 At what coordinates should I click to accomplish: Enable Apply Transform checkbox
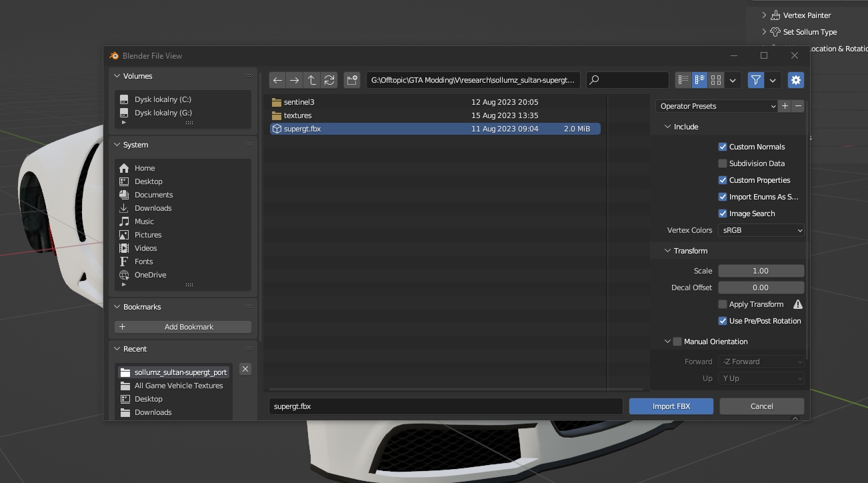pos(723,304)
